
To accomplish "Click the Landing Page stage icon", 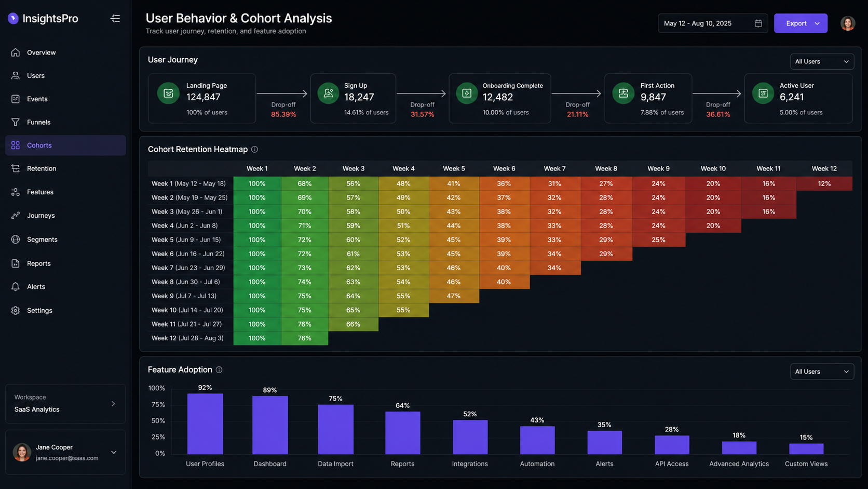I will tap(168, 93).
